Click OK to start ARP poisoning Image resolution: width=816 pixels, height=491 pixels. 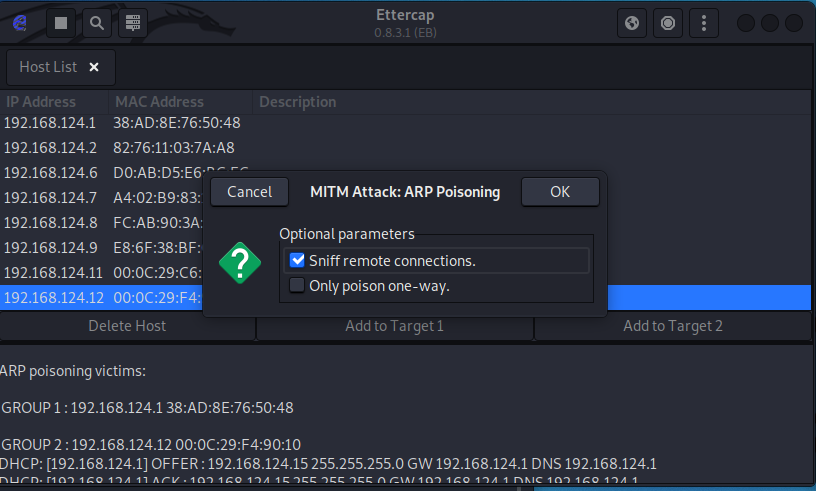point(560,192)
